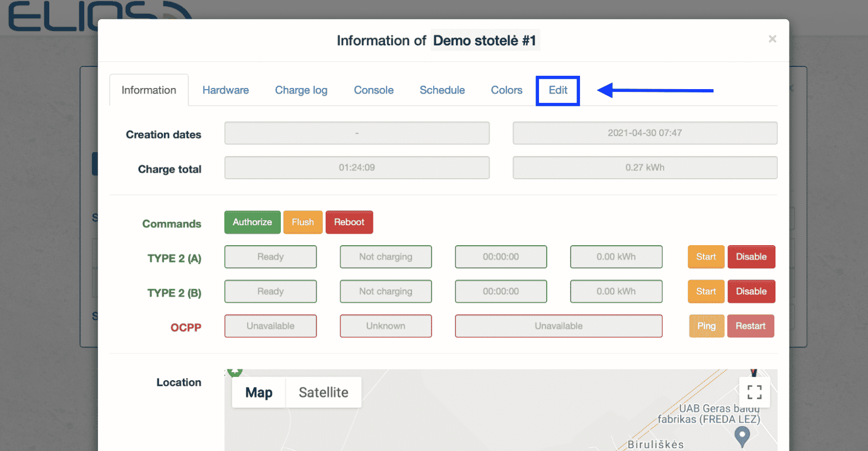Start charging on TYPE 2 (A)
The width and height of the screenshot is (868, 451).
point(706,257)
